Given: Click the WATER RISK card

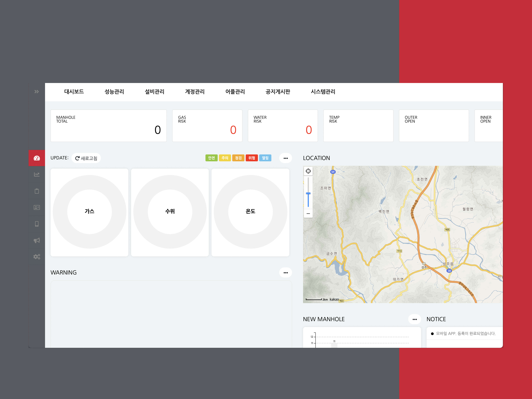Looking at the screenshot, I should (283, 126).
